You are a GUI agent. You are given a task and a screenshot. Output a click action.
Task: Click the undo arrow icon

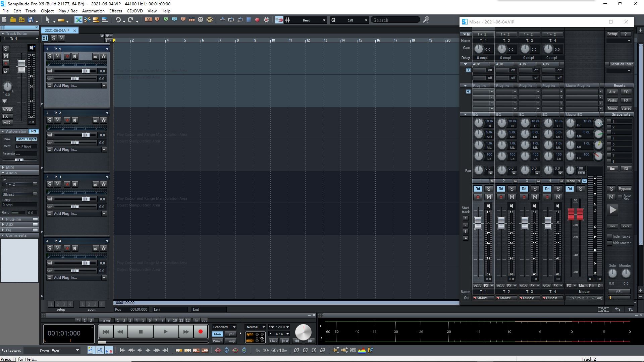(118, 20)
